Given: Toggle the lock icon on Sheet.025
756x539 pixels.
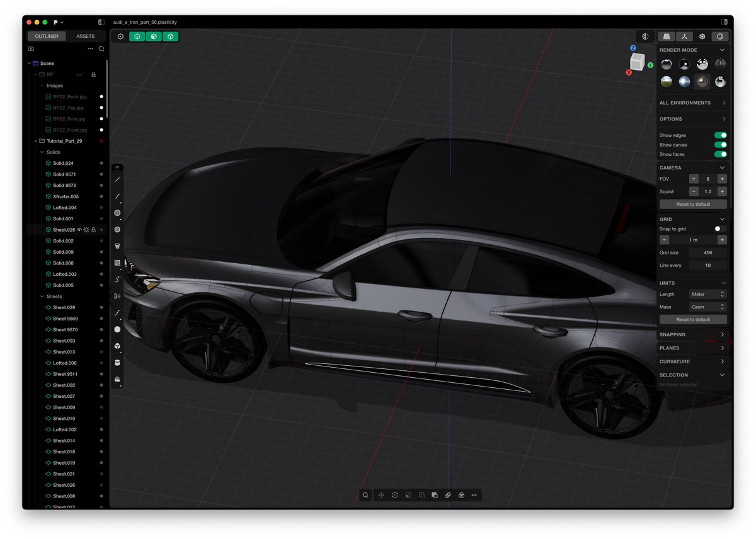Looking at the screenshot, I should tap(94, 230).
